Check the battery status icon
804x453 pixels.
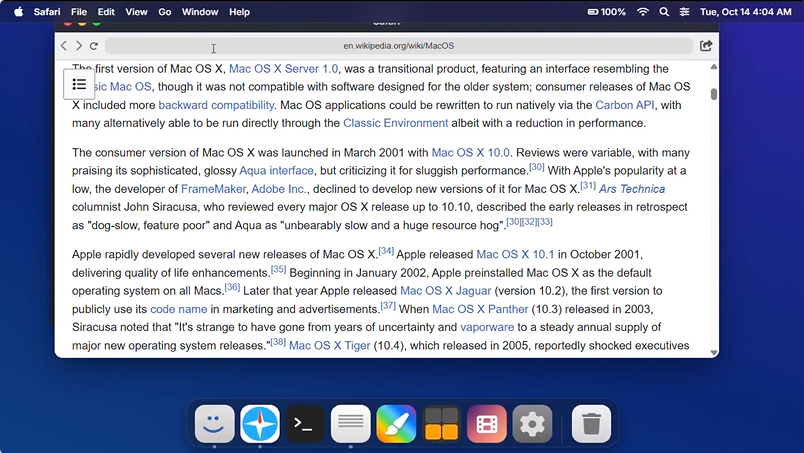607,12
